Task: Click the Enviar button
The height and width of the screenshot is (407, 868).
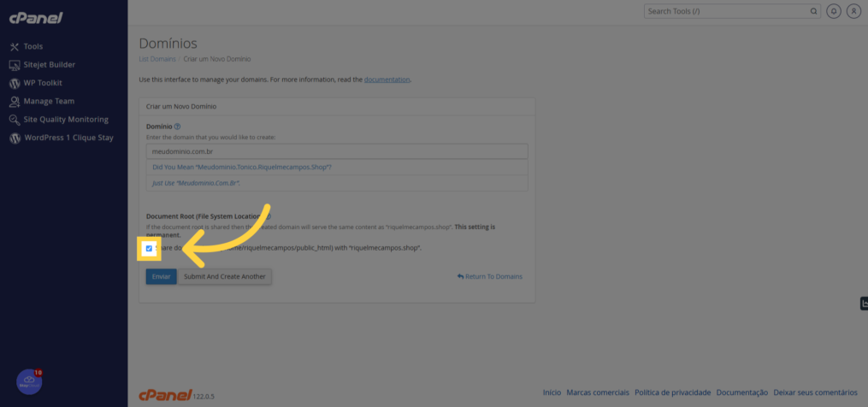Action: click(x=161, y=276)
